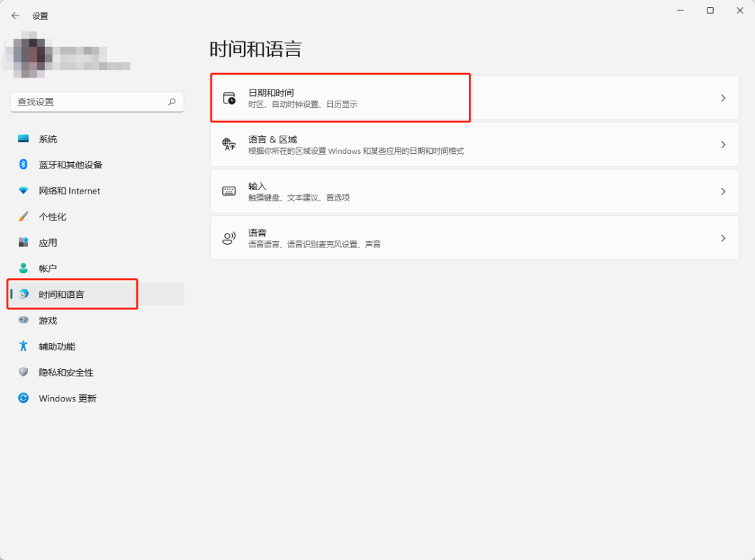Click the 游戏 gamepad icon
The height and width of the screenshot is (560, 755).
coord(23,320)
